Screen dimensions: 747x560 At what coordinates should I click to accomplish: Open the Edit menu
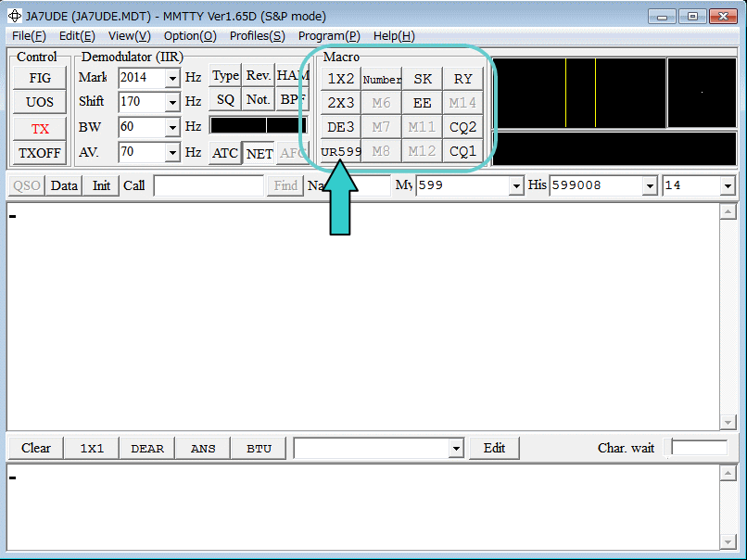[x=77, y=36]
